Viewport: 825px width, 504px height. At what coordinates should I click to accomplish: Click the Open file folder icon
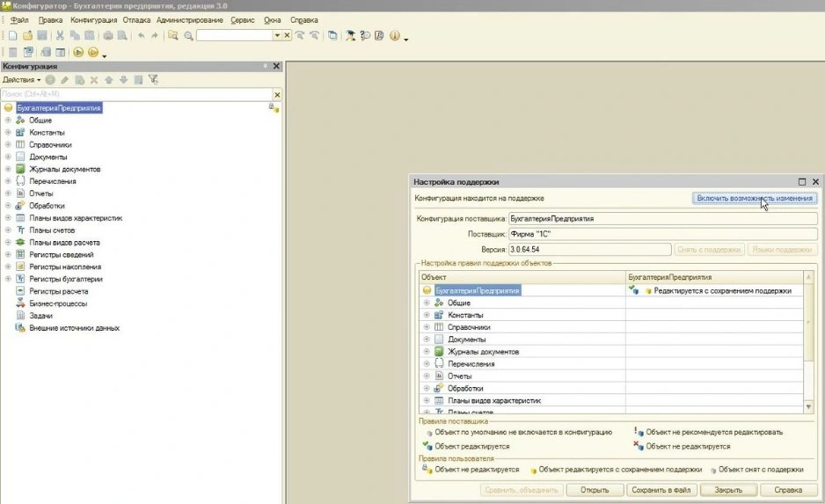[27, 36]
